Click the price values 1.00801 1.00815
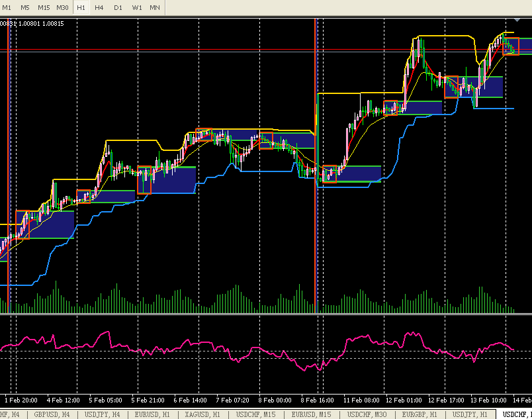This screenshot has width=532, height=419. click(41, 24)
